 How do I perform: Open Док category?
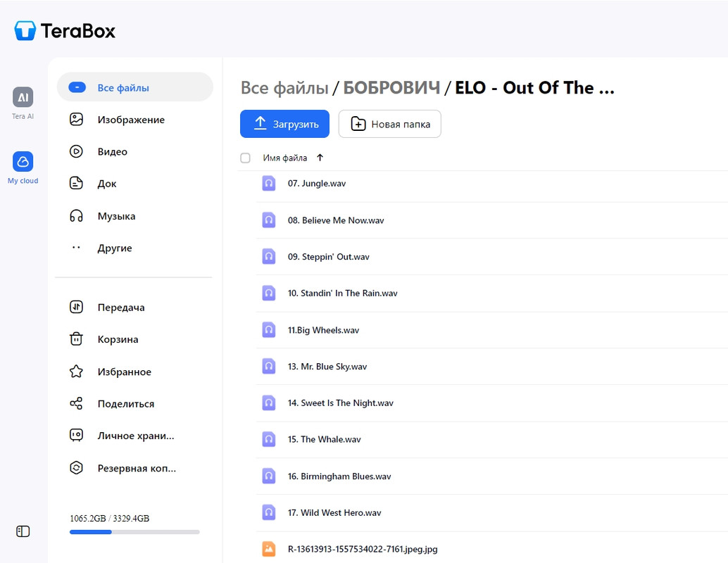point(107,184)
